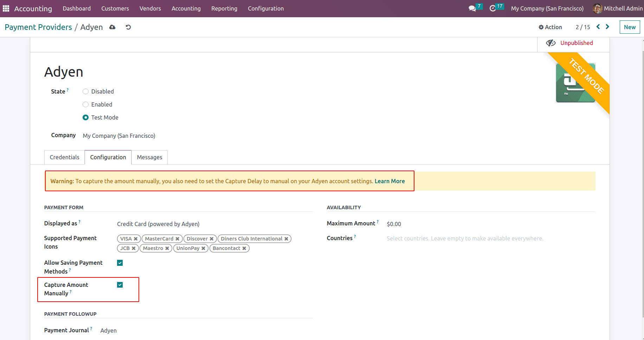
Task: Switch to the Messages tab
Action: click(x=149, y=157)
